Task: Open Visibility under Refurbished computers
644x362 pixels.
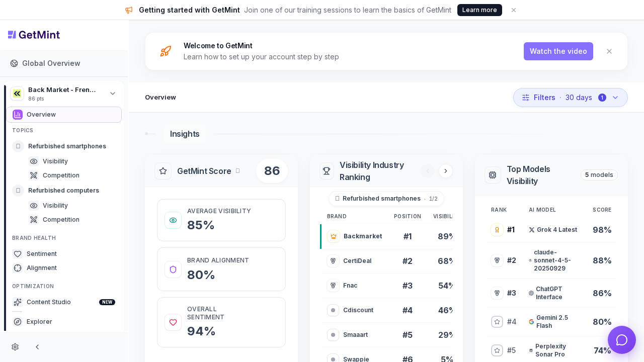Action: click(55, 206)
